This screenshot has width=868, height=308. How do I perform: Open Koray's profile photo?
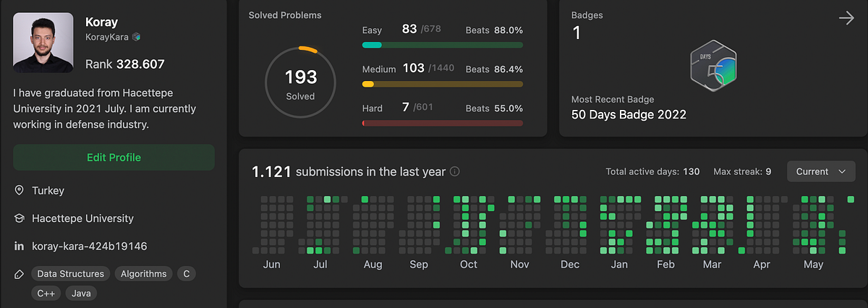(43, 42)
